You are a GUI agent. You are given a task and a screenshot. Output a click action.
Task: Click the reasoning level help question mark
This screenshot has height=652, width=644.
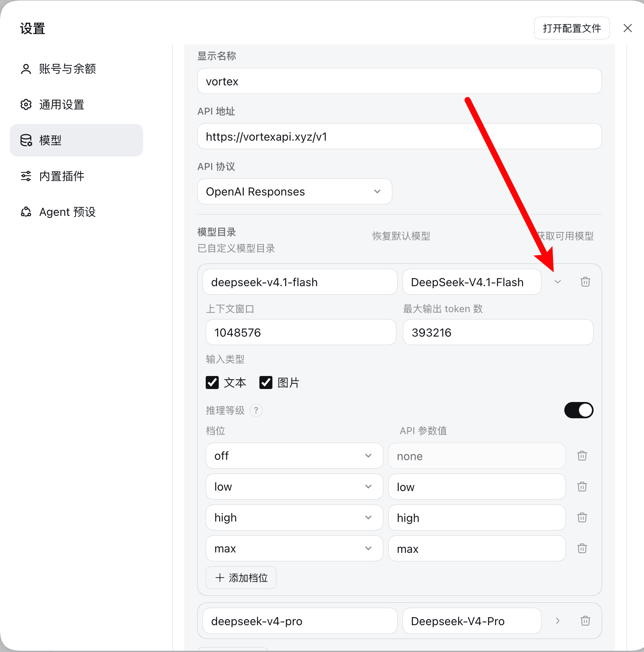point(256,410)
